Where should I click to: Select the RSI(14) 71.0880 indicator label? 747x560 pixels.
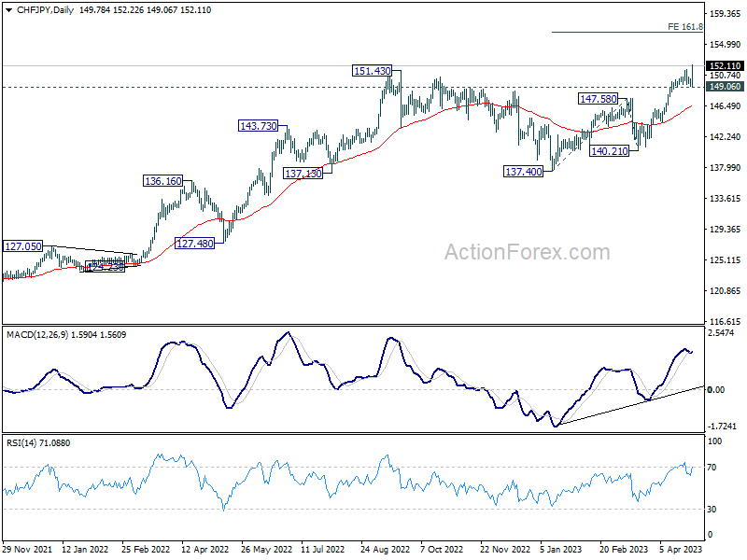tap(38, 442)
